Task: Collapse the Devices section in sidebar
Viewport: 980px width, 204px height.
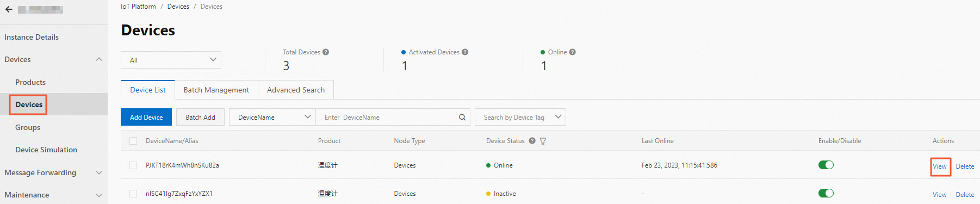Action: pyautogui.click(x=99, y=59)
